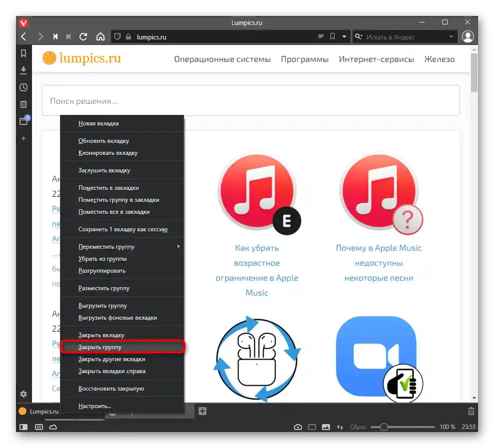The height and width of the screenshot is (448, 494).
Task: Open the Программы navigation link
Action: tap(304, 59)
